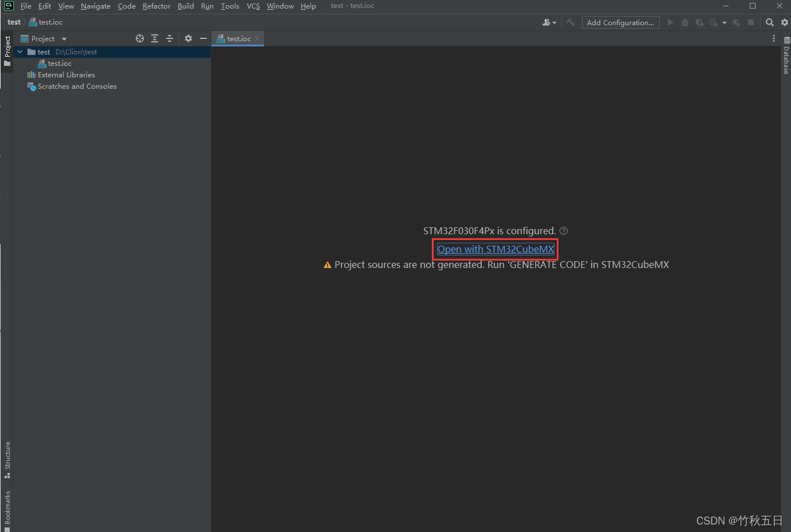Click the Collapse All icon in Project panel
The height and width of the screenshot is (532, 791).
click(170, 38)
